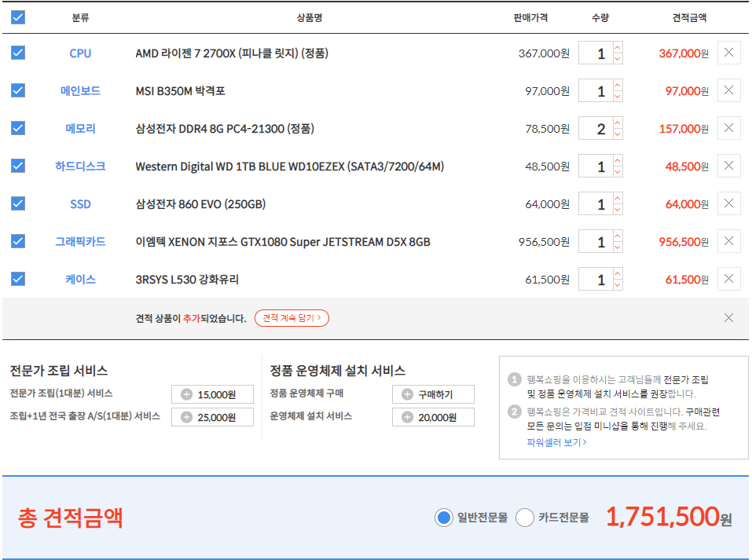This screenshot has height=560, width=752.
Task: Click the 그래픽카드 quantity input field
Action: click(596, 242)
